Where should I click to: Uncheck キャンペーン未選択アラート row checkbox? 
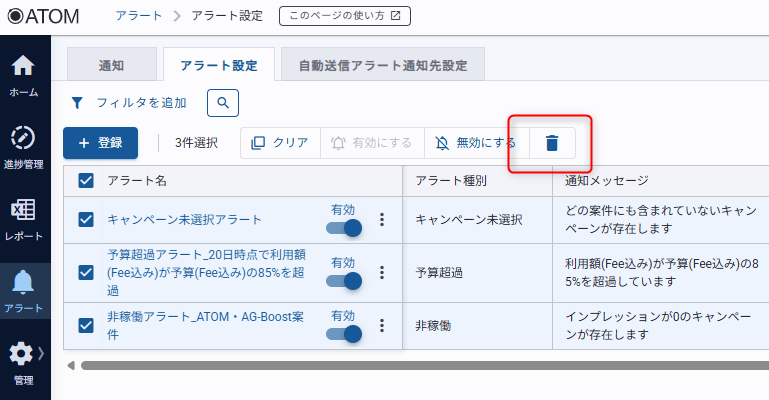click(86, 220)
